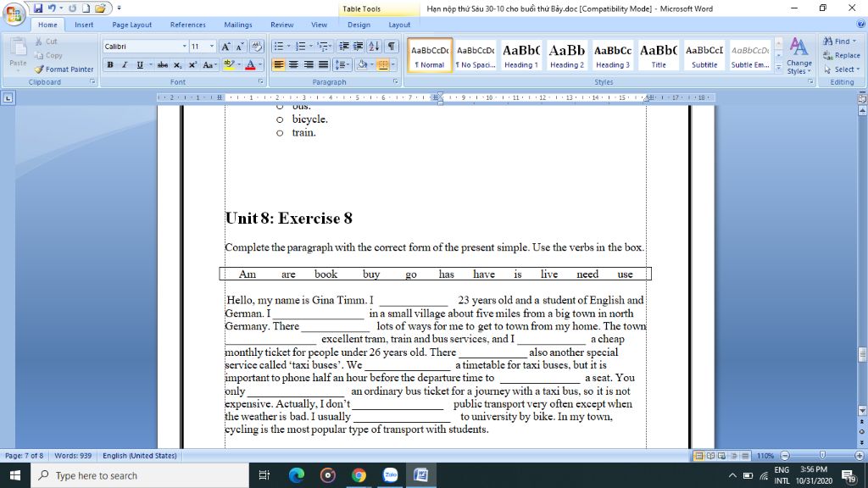This screenshot has height=488, width=868.
Task: Toggle Bold formatting
Action: [x=110, y=65]
